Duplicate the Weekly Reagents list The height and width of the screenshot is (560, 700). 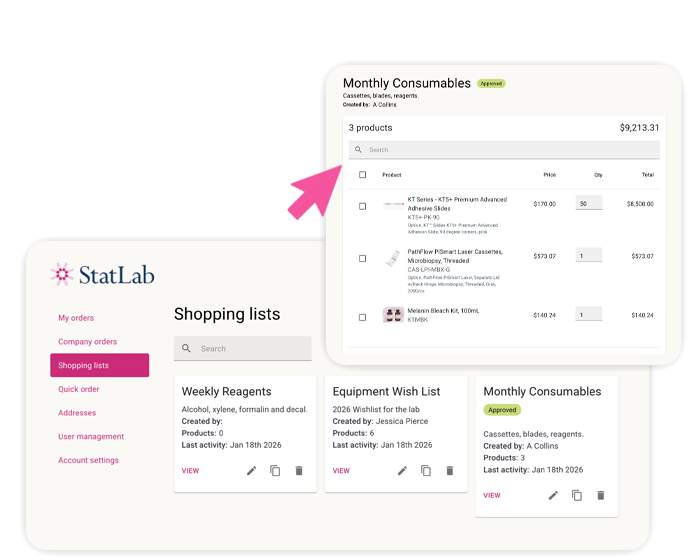[x=275, y=471]
